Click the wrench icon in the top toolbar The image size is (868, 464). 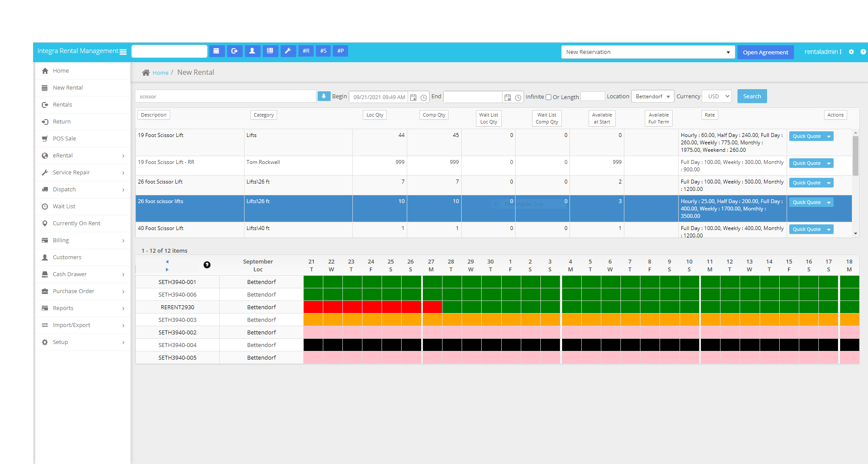click(x=288, y=51)
